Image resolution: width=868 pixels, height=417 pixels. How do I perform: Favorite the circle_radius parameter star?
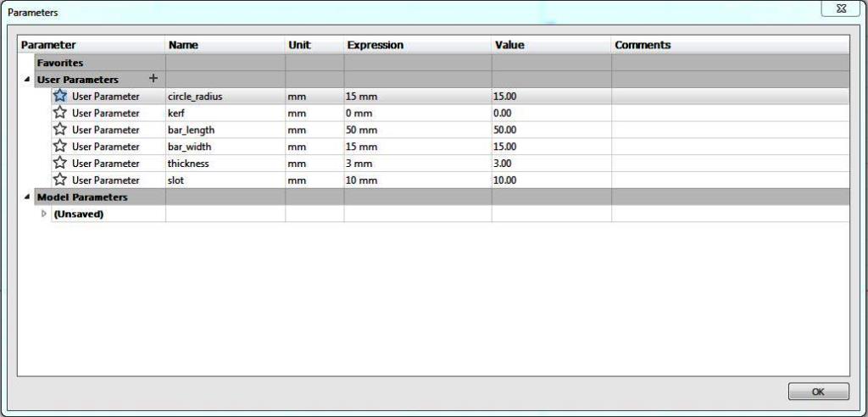(60, 96)
